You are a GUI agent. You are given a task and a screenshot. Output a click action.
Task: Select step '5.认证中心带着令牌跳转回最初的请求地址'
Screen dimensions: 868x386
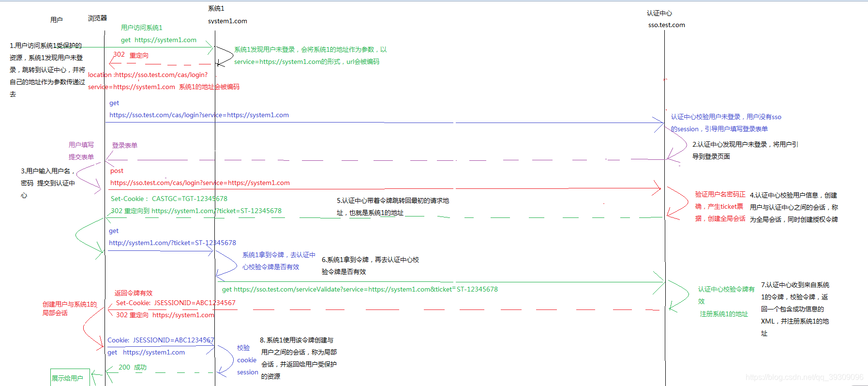coord(393,206)
